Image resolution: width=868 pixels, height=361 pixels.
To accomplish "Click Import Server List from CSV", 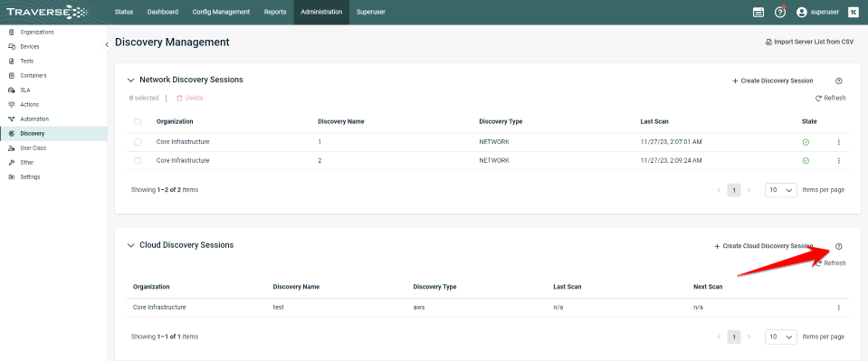I will (809, 43).
